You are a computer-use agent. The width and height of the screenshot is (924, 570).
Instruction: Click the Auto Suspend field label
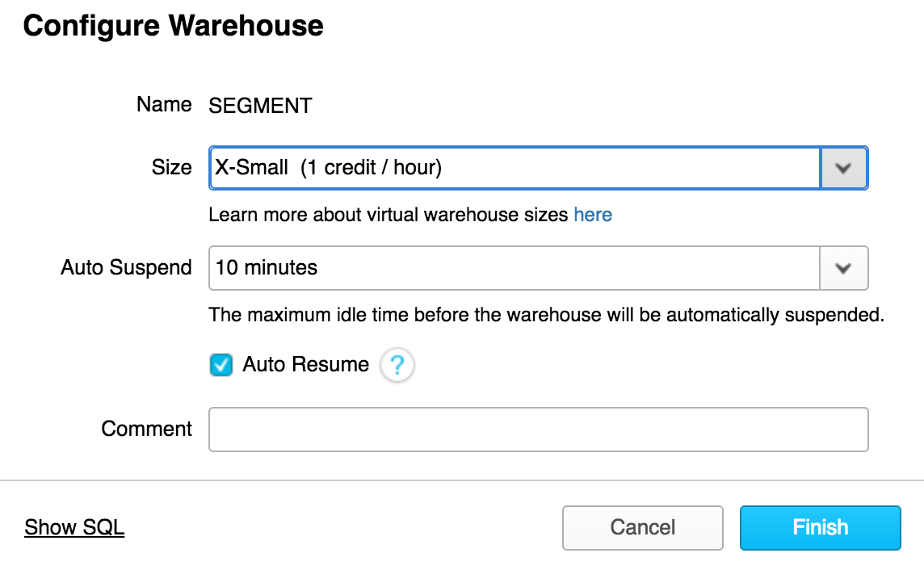[x=126, y=268]
